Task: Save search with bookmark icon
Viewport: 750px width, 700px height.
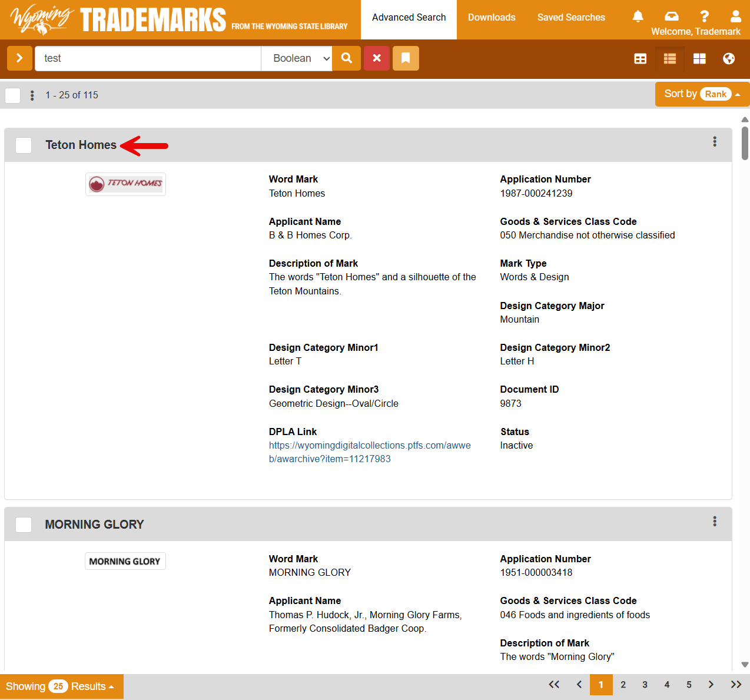Action: 406,58
